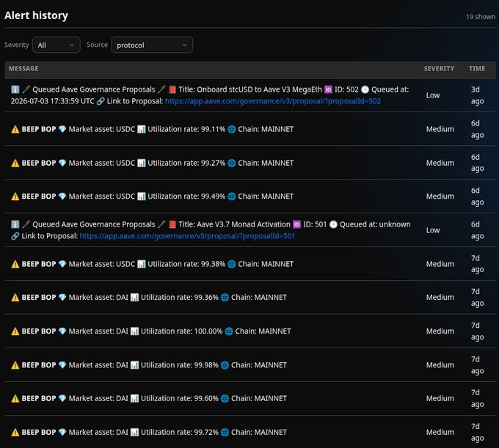Select the Low severity of proposal 502
Image resolution: width=499 pixels, height=448 pixels.
tap(433, 95)
